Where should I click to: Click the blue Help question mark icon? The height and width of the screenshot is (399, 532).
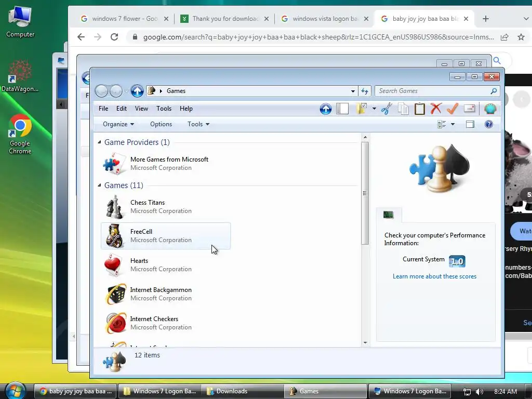click(x=488, y=124)
